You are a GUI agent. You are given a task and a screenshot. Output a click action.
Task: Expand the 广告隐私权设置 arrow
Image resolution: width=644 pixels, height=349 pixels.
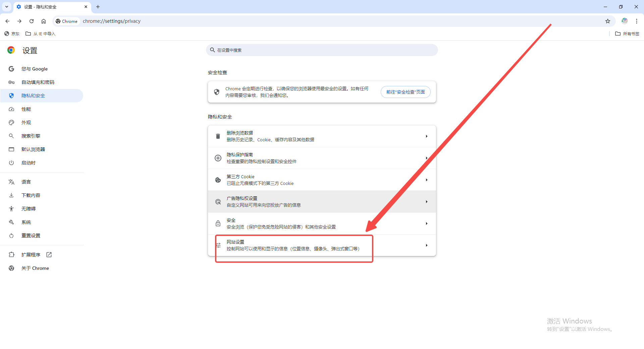point(427,202)
